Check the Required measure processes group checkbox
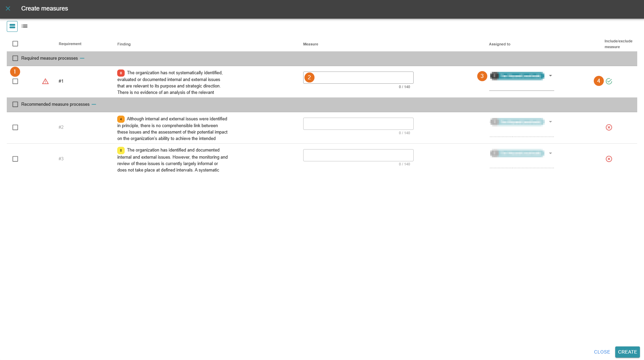This screenshot has width=644, height=360. pos(15,58)
